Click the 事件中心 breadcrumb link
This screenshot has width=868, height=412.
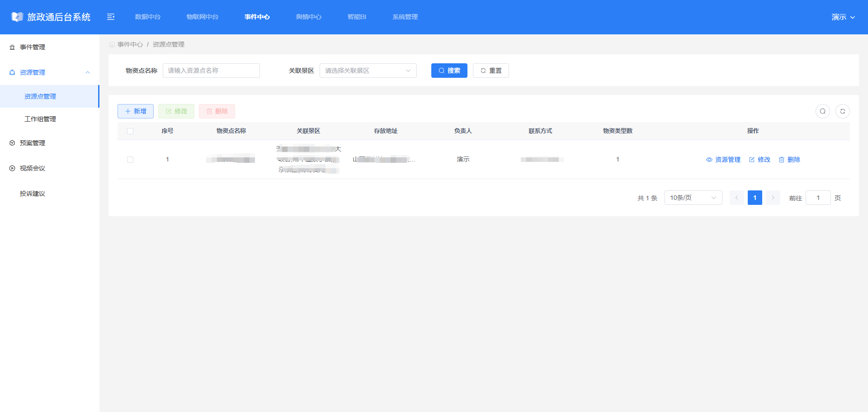coord(130,44)
